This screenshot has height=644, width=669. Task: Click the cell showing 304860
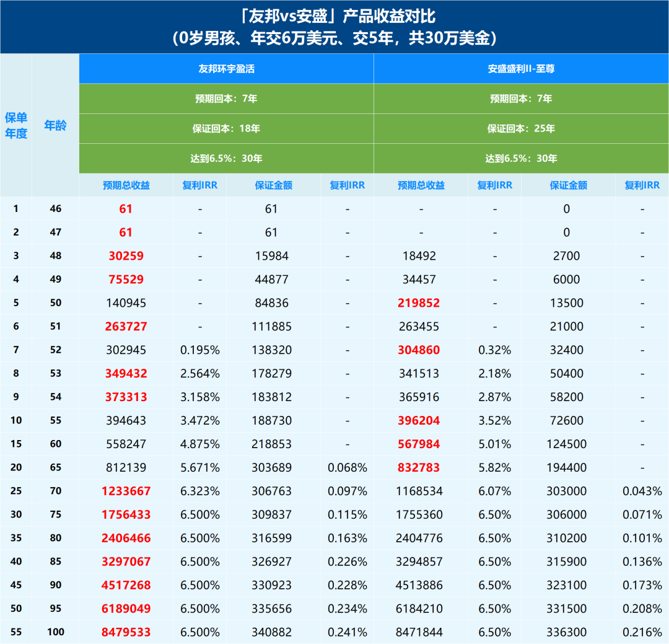click(x=421, y=350)
